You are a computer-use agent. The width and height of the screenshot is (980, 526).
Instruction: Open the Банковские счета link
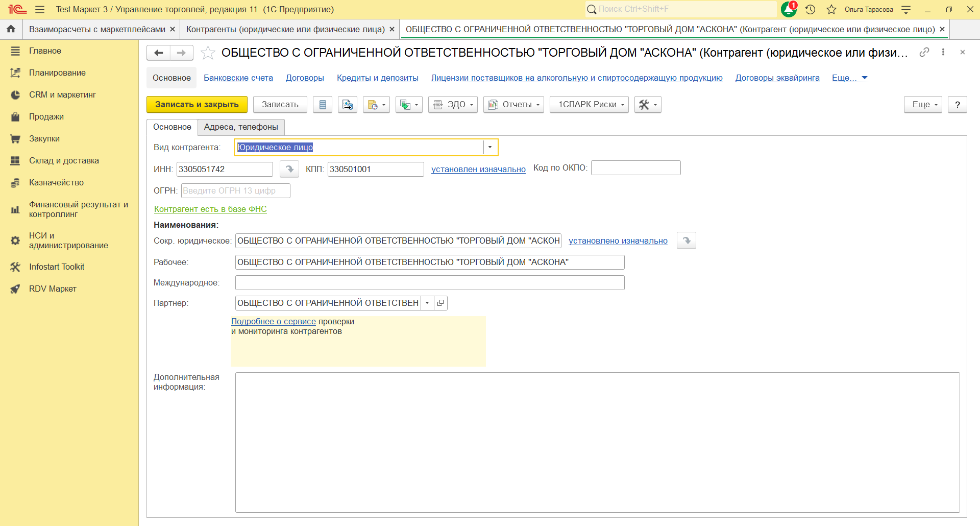[x=238, y=78]
